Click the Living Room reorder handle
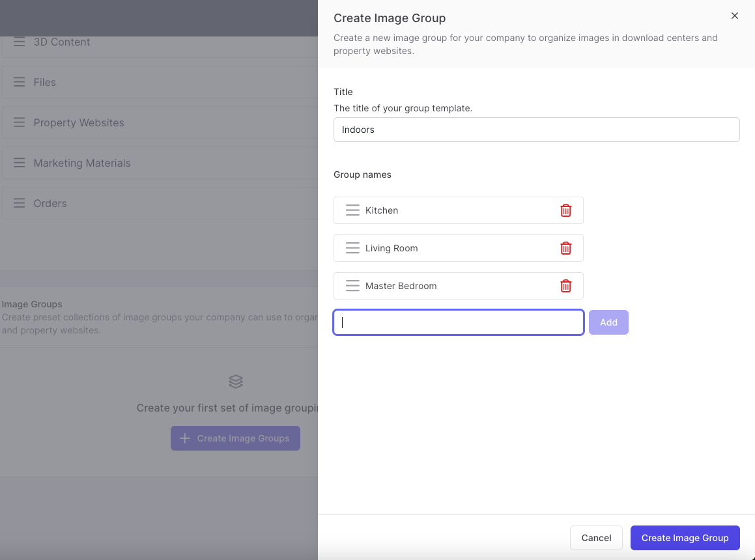 click(352, 248)
